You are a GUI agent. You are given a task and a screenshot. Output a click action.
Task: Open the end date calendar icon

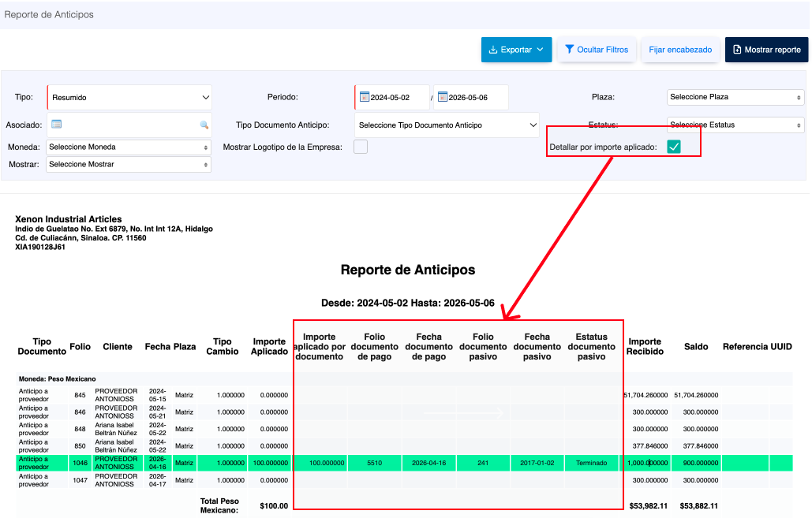(x=442, y=97)
